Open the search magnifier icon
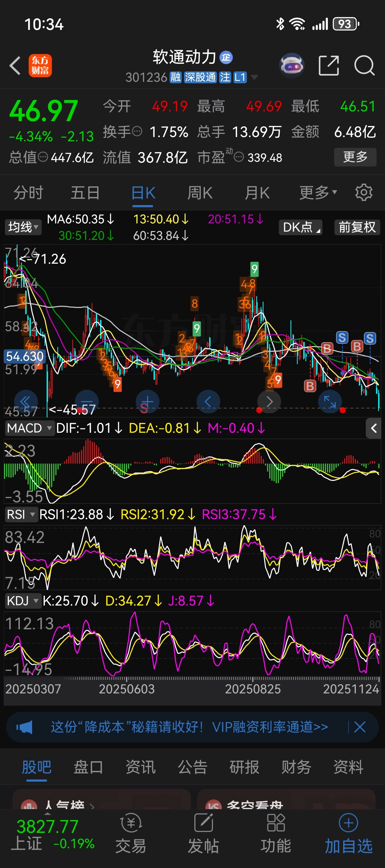The width and height of the screenshot is (385, 868). click(365, 65)
